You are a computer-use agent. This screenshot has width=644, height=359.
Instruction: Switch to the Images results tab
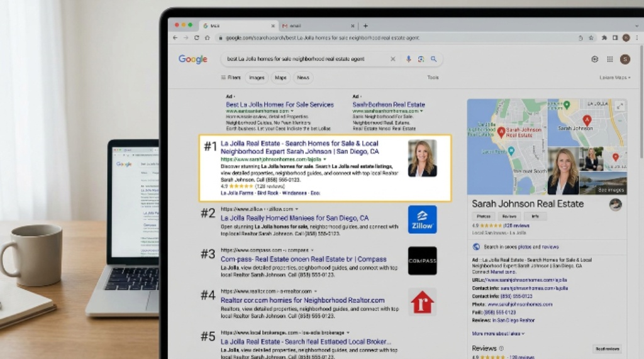pos(257,77)
